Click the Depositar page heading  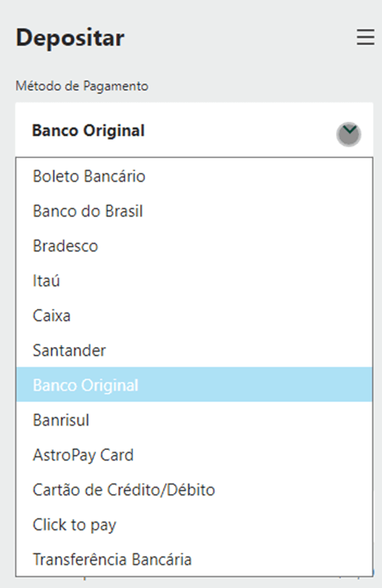point(70,38)
